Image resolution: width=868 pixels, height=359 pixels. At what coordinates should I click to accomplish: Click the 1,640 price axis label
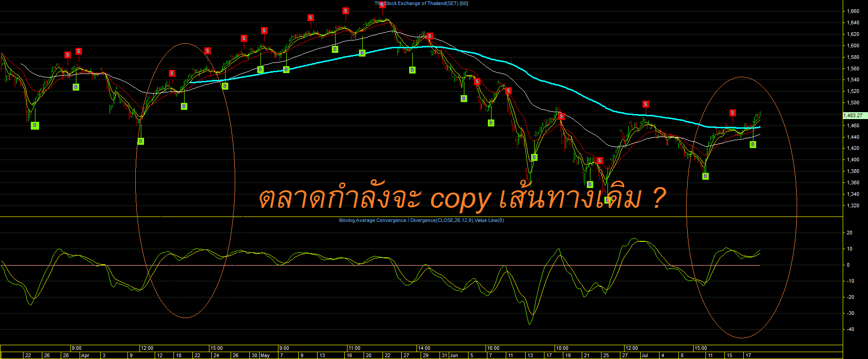pos(853,23)
